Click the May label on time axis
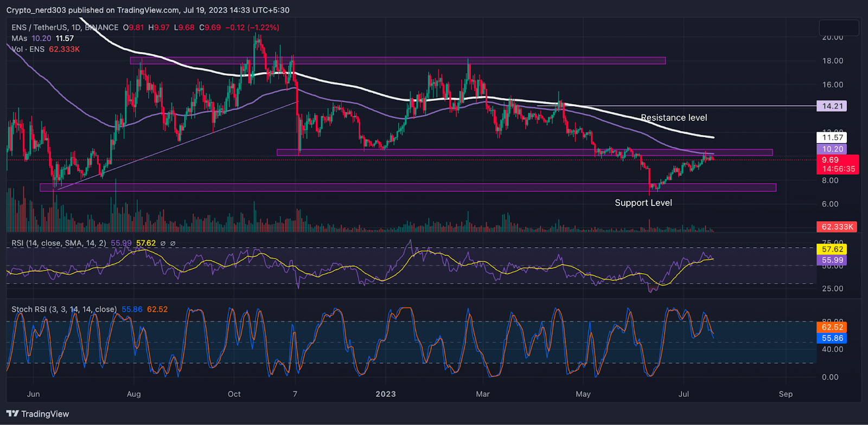868x425 pixels. click(x=583, y=394)
